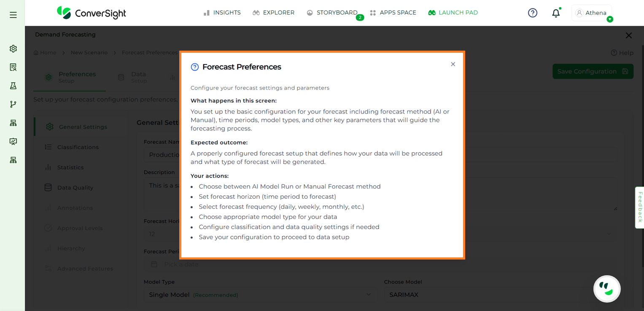
Task: Open the Athena user profile dropdown
Action: point(591,13)
